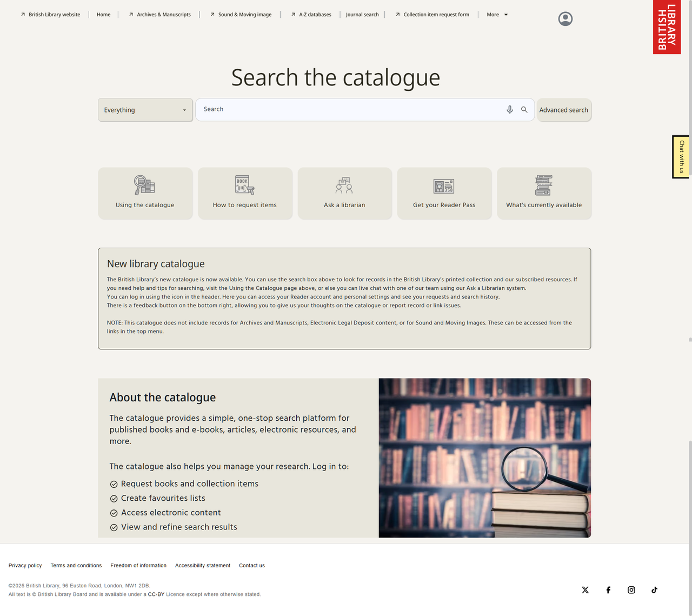
Task: Click the magnifying glass search icon
Action: 524,110
